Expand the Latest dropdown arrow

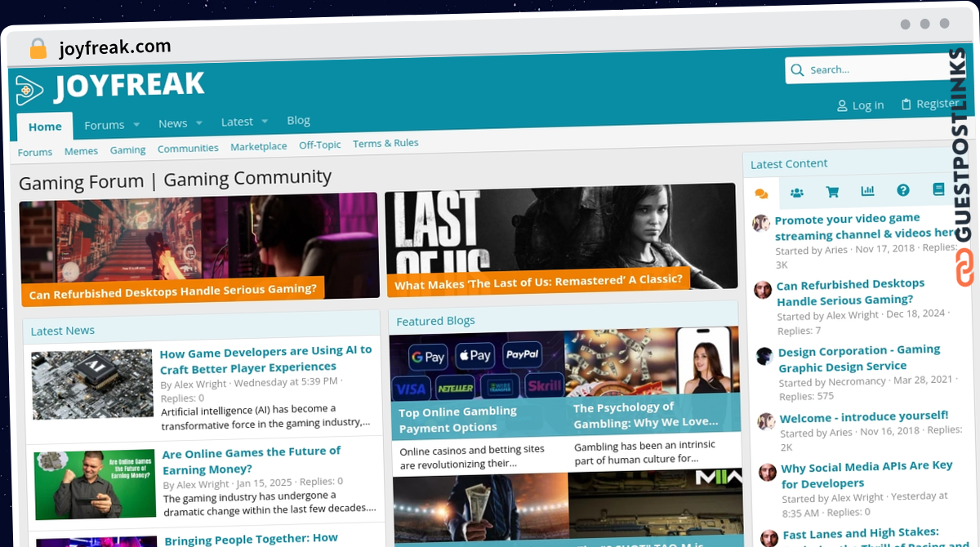point(265,122)
